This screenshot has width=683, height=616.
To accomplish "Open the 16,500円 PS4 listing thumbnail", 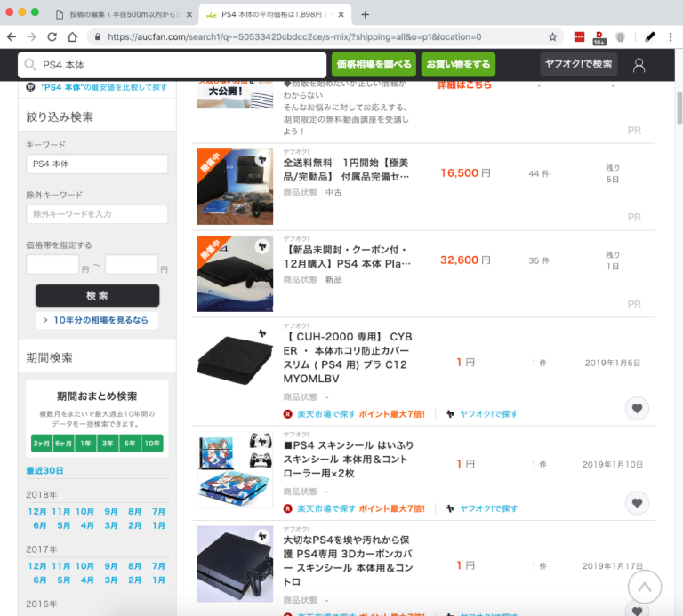I will pos(235,186).
